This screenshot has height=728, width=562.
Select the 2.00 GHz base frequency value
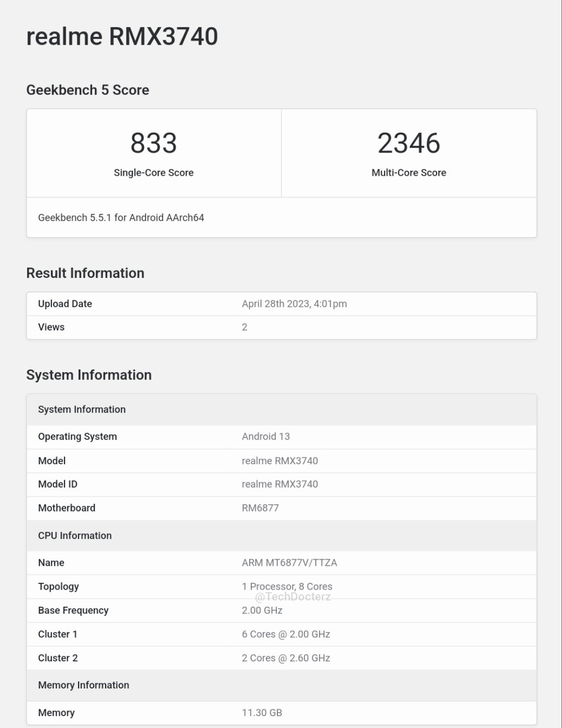click(262, 610)
